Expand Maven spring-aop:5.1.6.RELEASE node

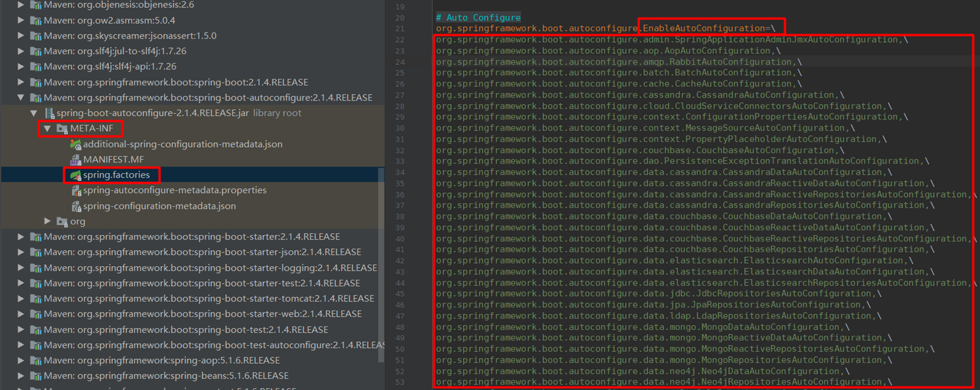click(21, 360)
